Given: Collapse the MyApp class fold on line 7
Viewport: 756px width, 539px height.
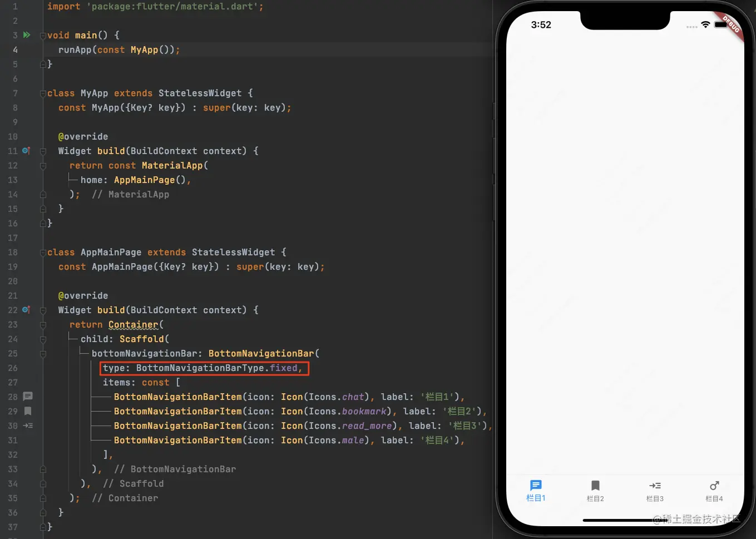Looking at the screenshot, I should coord(43,93).
